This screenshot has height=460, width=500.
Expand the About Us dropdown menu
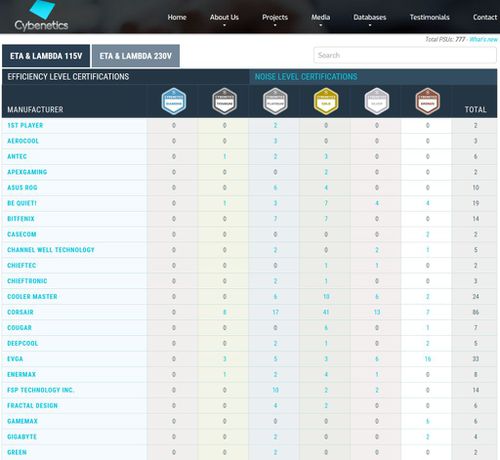tap(224, 17)
